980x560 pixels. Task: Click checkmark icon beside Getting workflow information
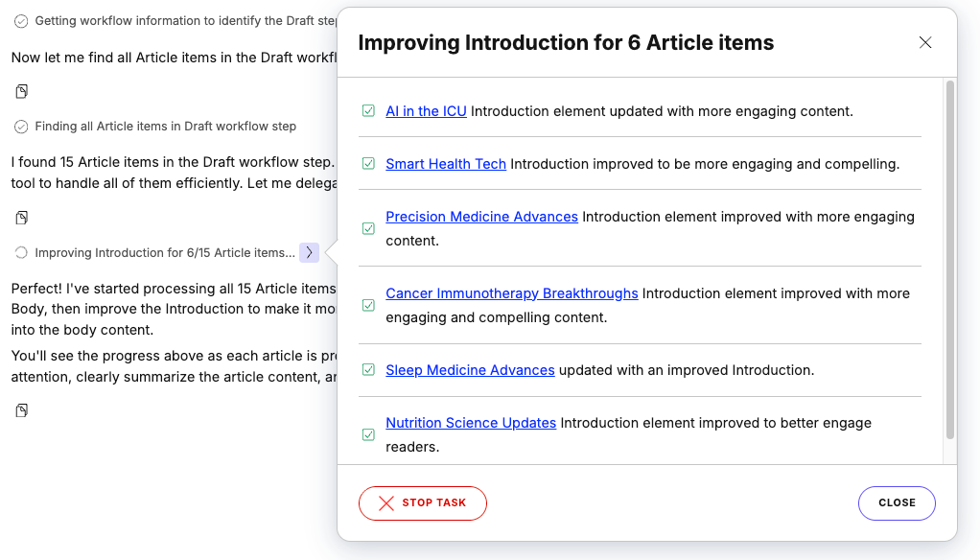pos(21,21)
